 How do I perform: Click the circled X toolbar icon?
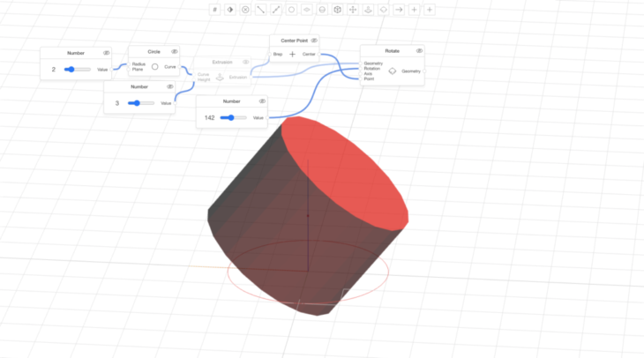(245, 10)
